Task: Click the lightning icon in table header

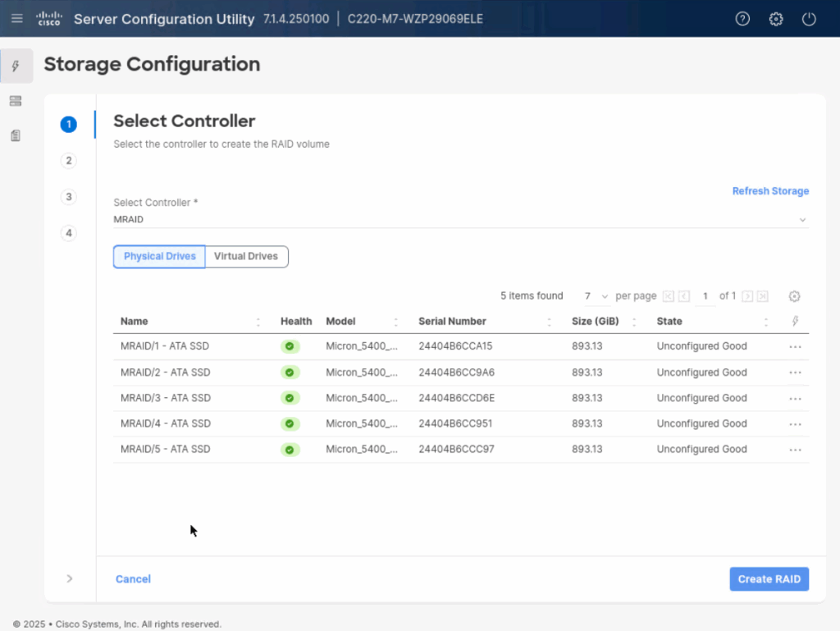Action: click(795, 321)
